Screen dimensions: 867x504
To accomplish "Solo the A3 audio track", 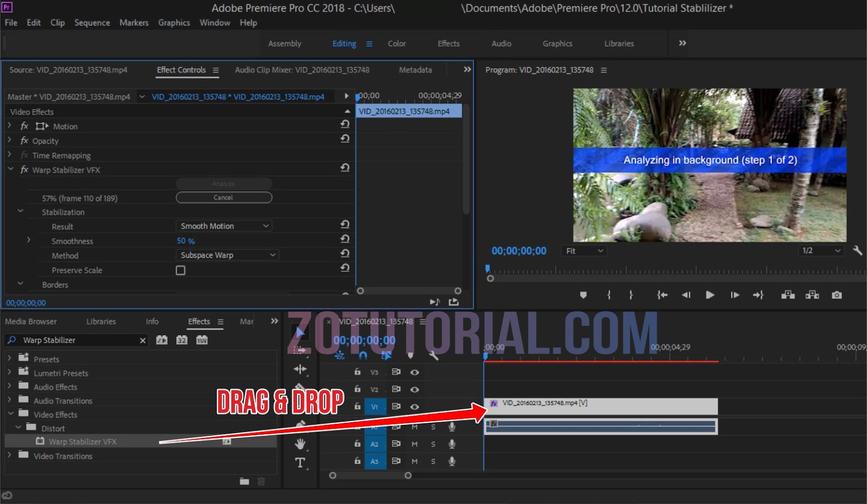I will point(433,462).
